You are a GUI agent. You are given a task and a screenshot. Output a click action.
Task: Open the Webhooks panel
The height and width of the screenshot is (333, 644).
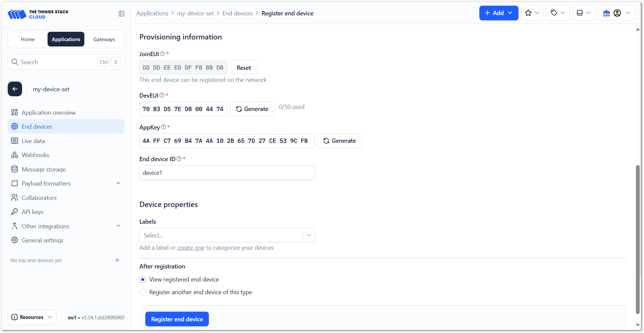pos(35,155)
